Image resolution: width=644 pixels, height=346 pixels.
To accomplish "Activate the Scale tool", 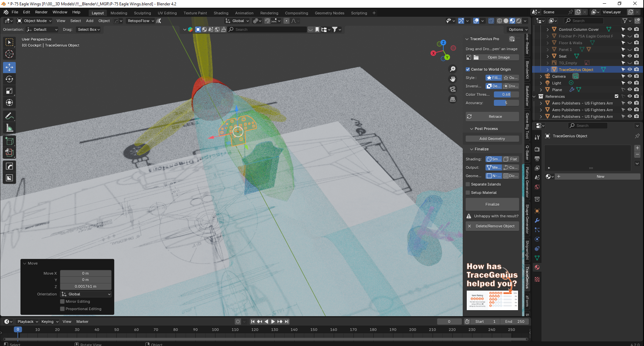I will point(9,91).
